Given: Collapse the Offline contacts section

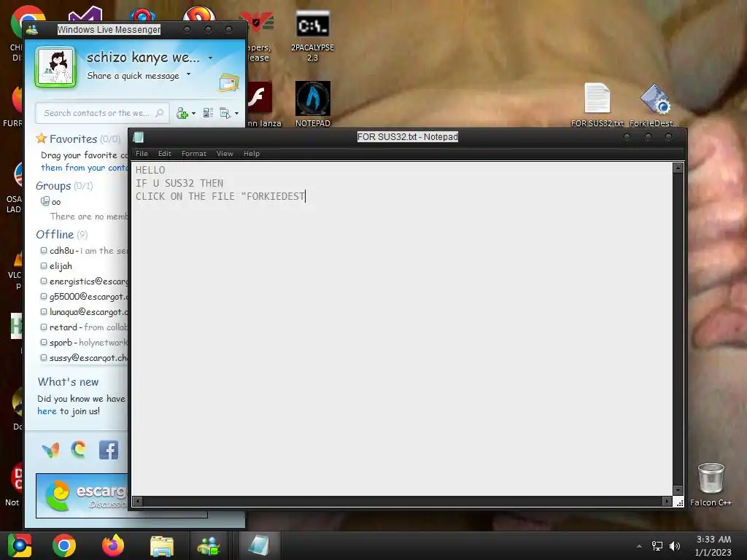Looking at the screenshot, I should tap(55, 234).
